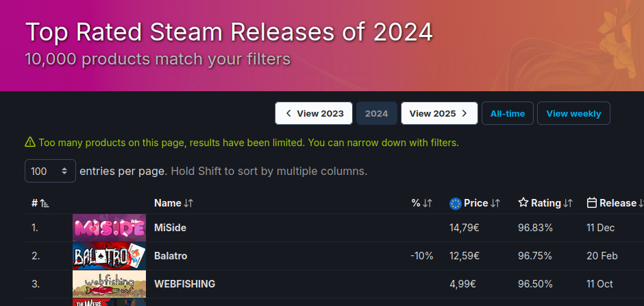This screenshot has height=306, width=644.
Task: Click the yellow warning triangle icon
Action: tap(30, 142)
